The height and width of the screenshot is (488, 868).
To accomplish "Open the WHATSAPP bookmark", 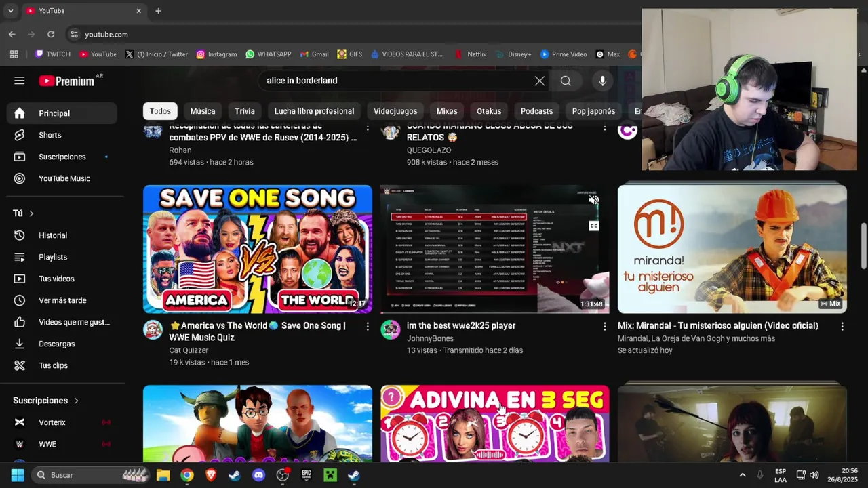I will [269, 54].
